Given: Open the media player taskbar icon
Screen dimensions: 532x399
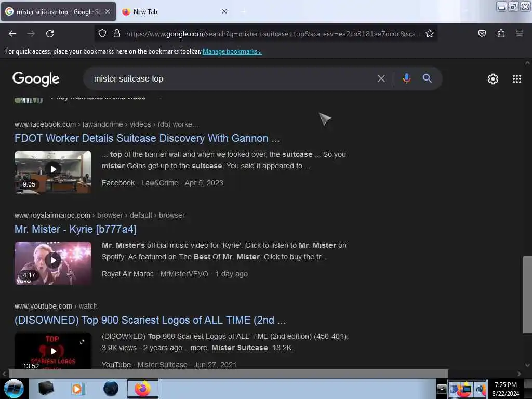Looking at the screenshot, I should coord(77,389).
